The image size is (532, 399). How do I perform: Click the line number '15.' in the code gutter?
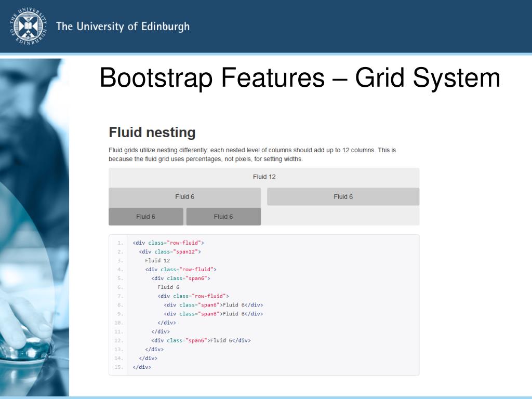[x=118, y=367]
